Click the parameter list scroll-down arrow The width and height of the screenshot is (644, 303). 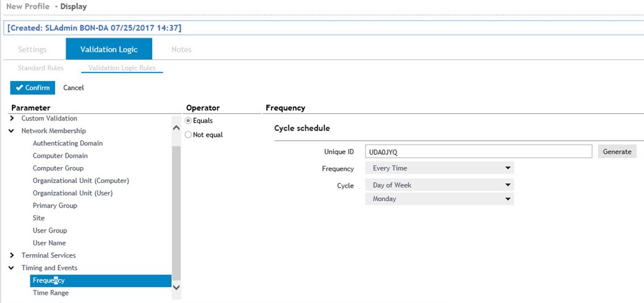point(176,288)
